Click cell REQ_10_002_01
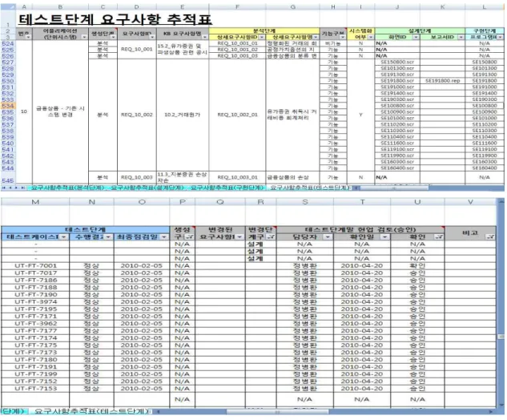 pos(237,115)
